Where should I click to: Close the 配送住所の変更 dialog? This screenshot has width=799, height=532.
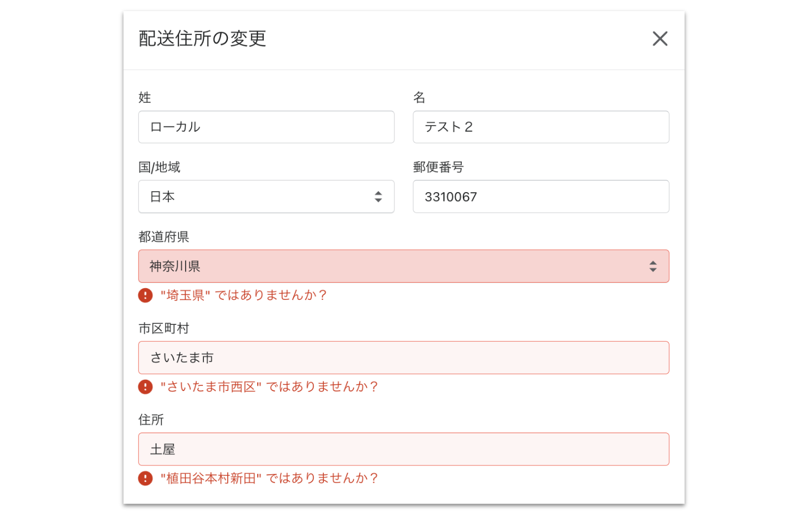coord(660,39)
